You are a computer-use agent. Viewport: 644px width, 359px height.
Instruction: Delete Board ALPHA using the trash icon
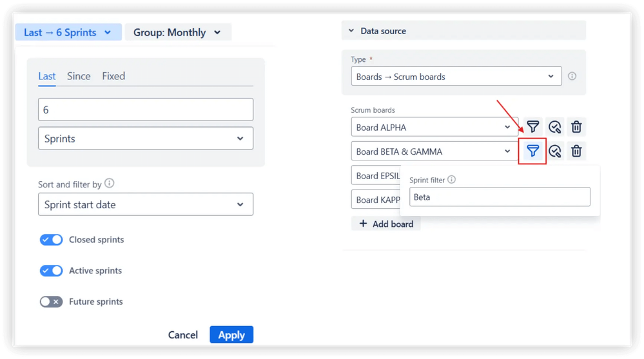[x=576, y=127]
